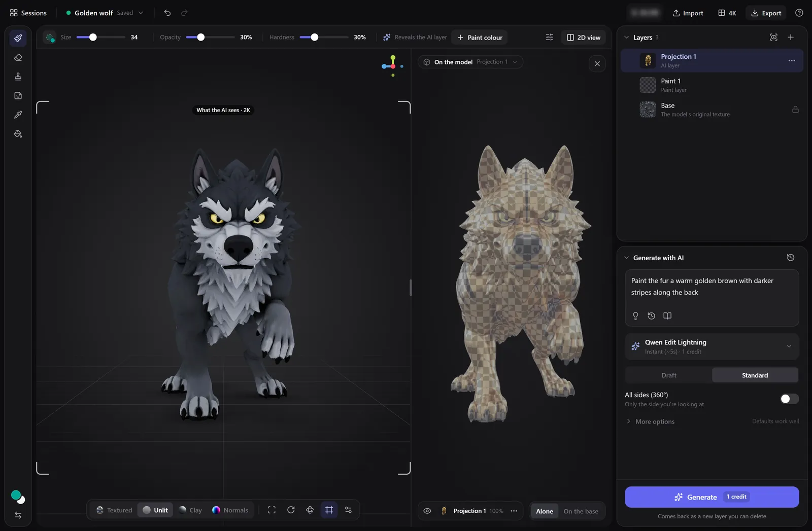Screen dimensions: 812x531
Task: Switch shading to Normals mode
Action: tap(230, 510)
